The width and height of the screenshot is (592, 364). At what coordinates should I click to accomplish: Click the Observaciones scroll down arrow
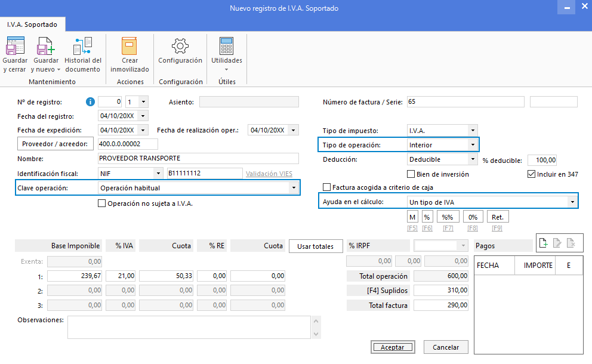[316, 334]
